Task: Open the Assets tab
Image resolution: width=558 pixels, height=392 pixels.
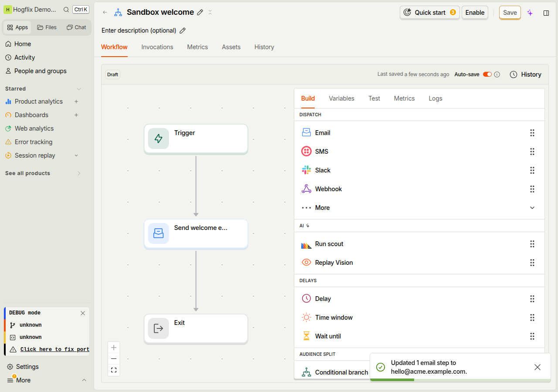Action: click(x=231, y=47)
